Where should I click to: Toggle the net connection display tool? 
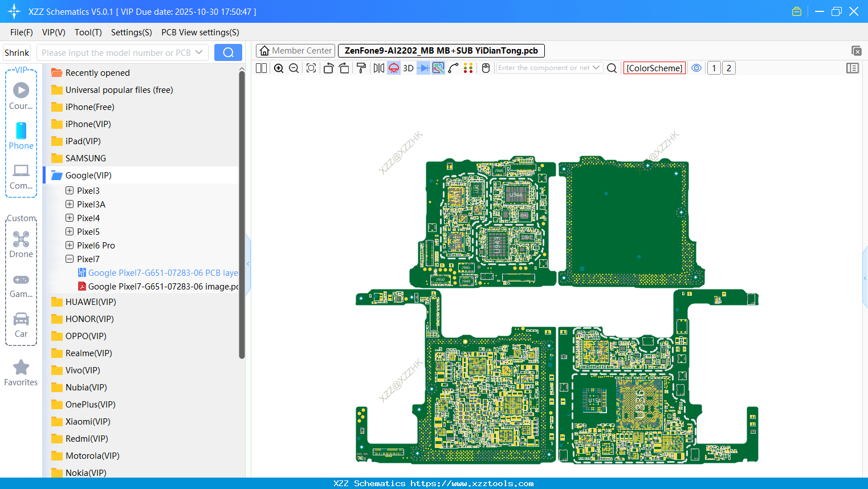[438, 68]
